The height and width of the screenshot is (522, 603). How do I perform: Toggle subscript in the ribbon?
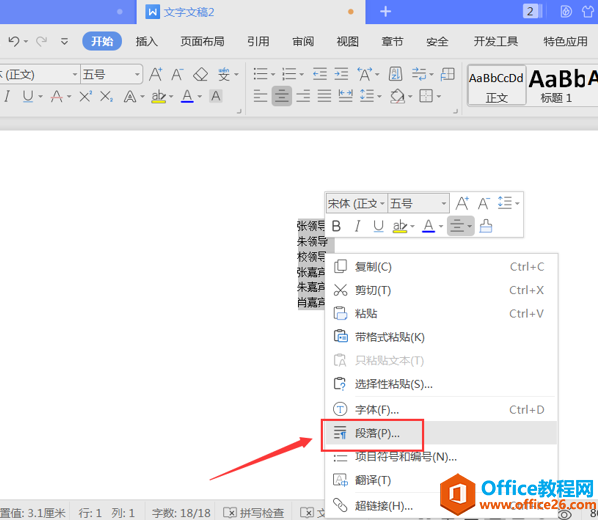pos(107,96)
